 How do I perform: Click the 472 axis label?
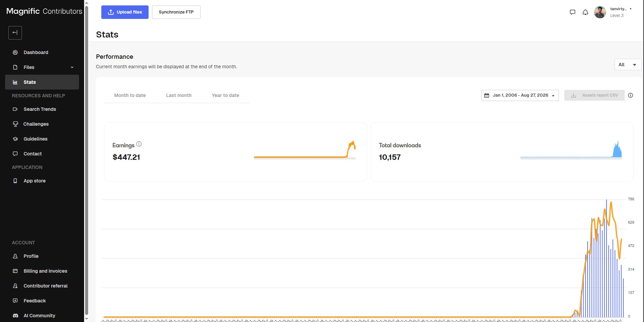(x=631, y=246)
